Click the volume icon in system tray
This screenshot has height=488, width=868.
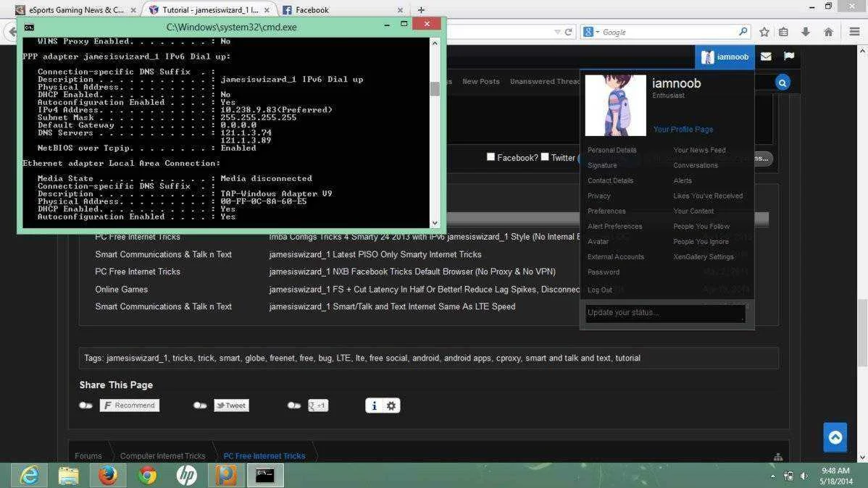[804, 476]
